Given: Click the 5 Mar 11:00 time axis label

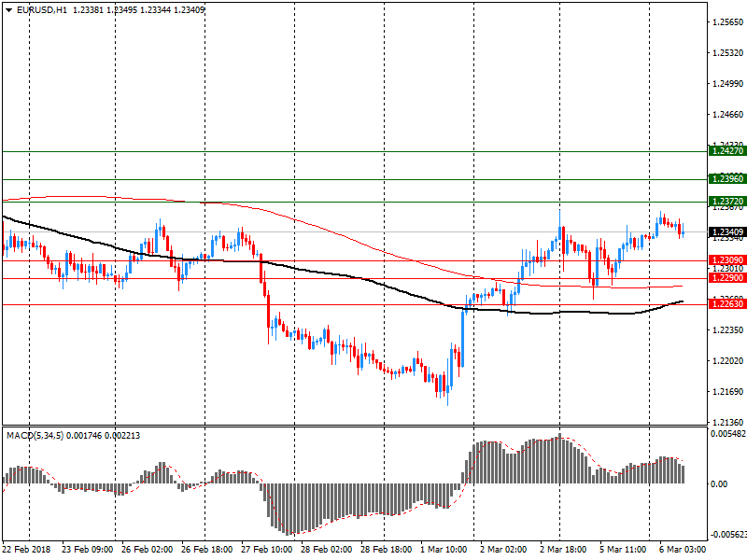Looking at the screenshot, I should coord(623,550).
